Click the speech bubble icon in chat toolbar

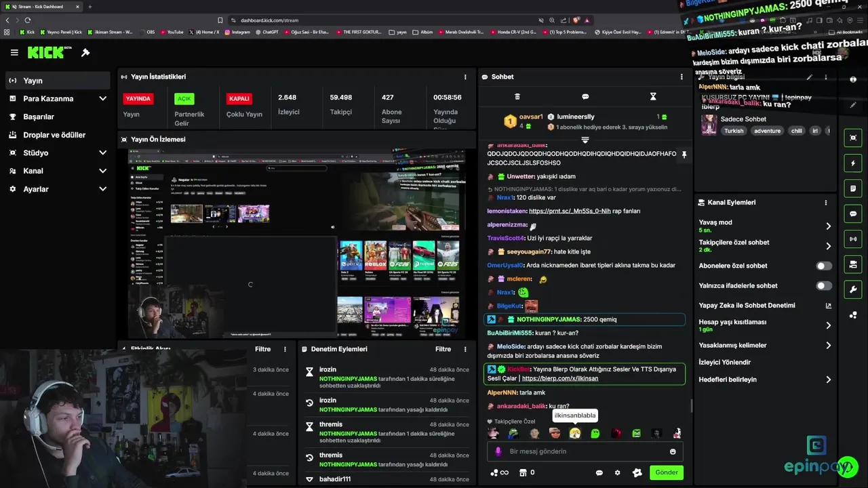tap(585, 97)
